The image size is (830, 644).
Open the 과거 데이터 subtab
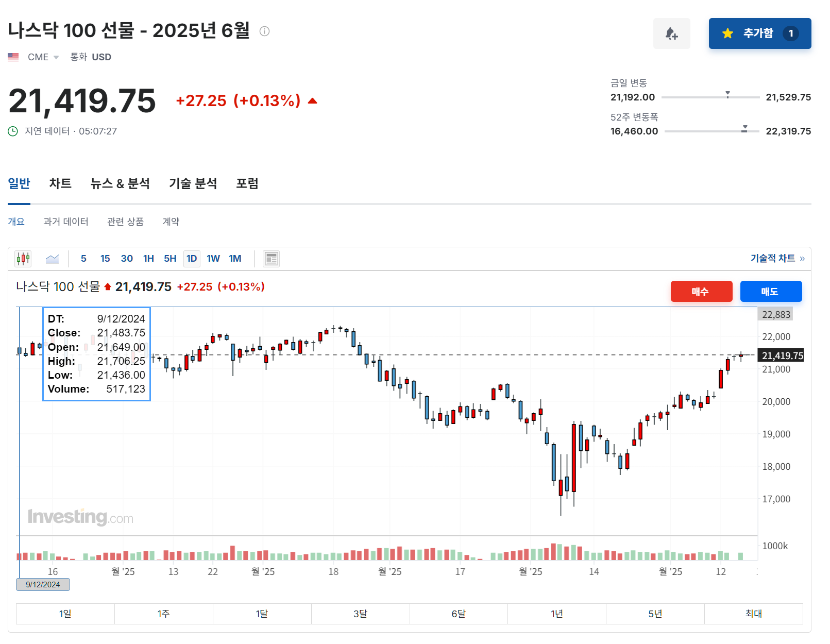point(66,222)
